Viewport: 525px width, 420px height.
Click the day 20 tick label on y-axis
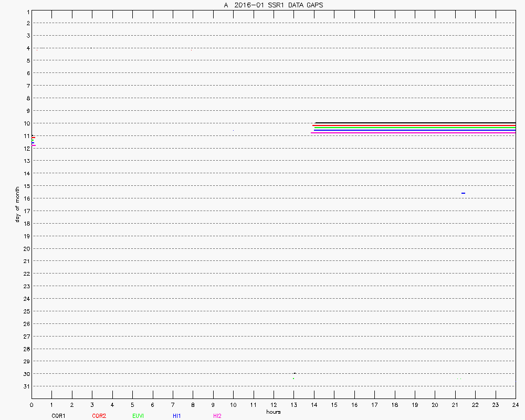pos(26,248)
